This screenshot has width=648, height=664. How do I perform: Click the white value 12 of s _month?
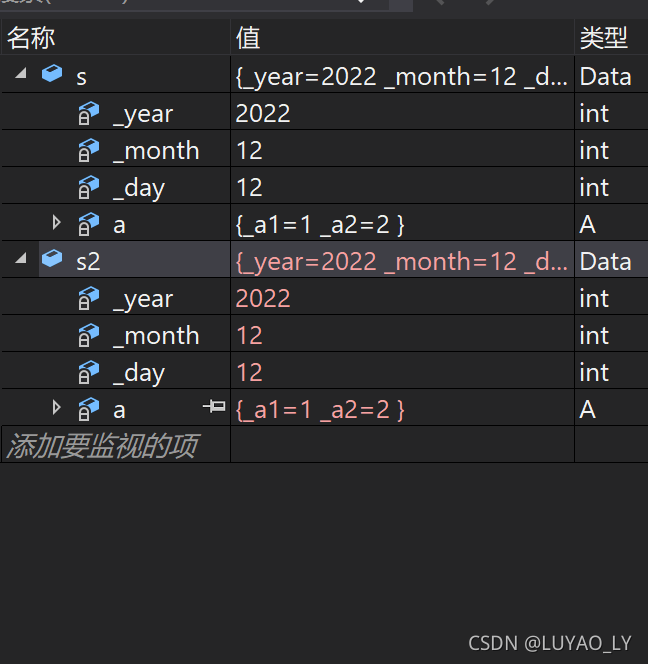tap(249, 150)
